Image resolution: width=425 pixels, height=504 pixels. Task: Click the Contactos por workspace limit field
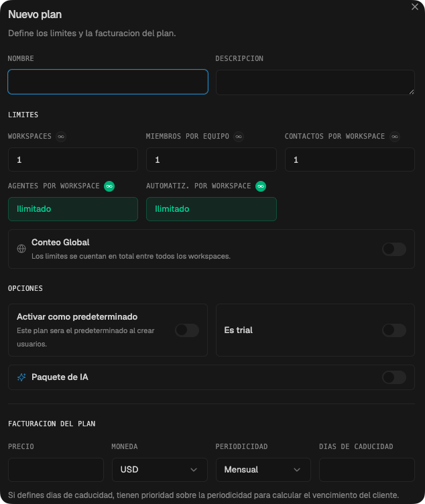tap(350, 160)
